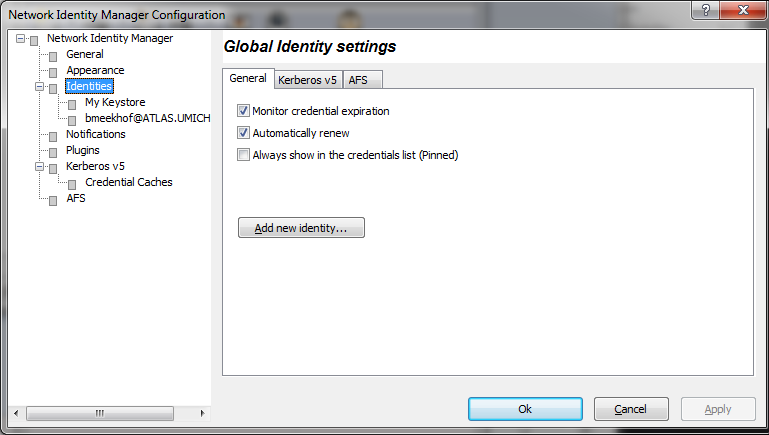Collapse the Kerberos v5 tree node
The width and height of the screenshot is (769, 435).
pyautogui.click(x=39, y=167)
